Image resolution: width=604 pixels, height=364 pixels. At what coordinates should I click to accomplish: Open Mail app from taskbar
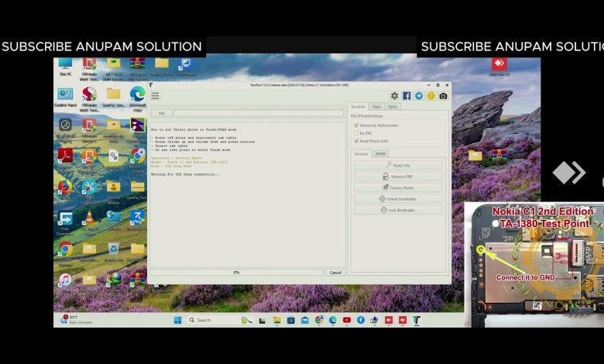(304, 320)
